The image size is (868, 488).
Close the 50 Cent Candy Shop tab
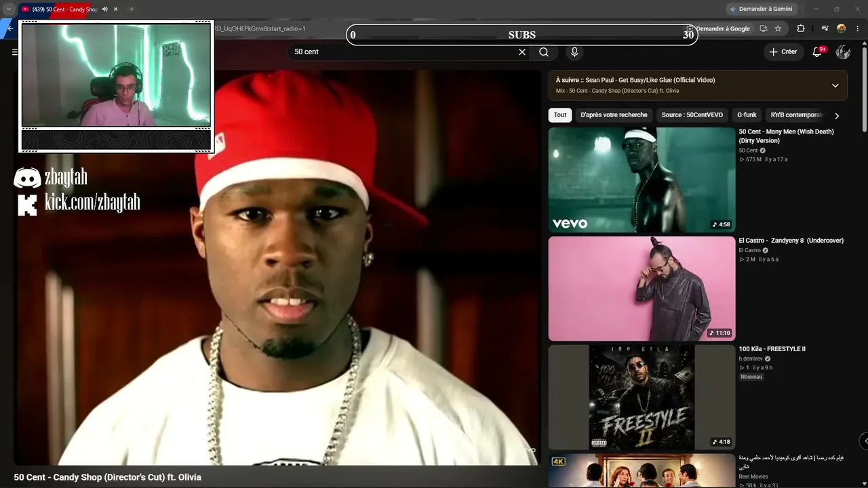[116, 9]
